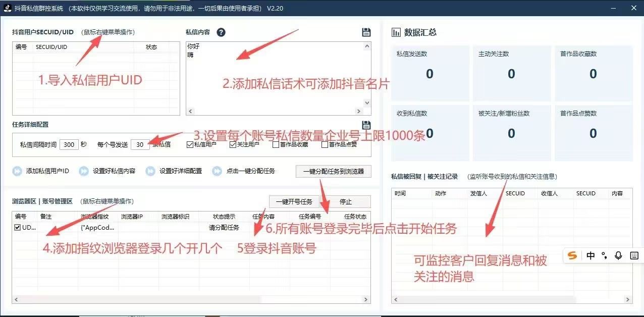Open the Sogou input method S icon
The width and height of the screenshot is (644, 317).
(x=572, y=255)
